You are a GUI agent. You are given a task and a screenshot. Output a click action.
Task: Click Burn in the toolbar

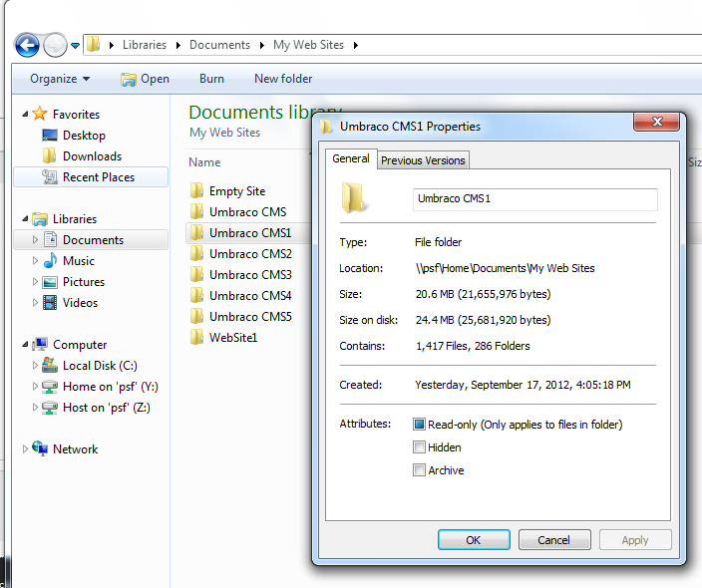pos(211,79)
